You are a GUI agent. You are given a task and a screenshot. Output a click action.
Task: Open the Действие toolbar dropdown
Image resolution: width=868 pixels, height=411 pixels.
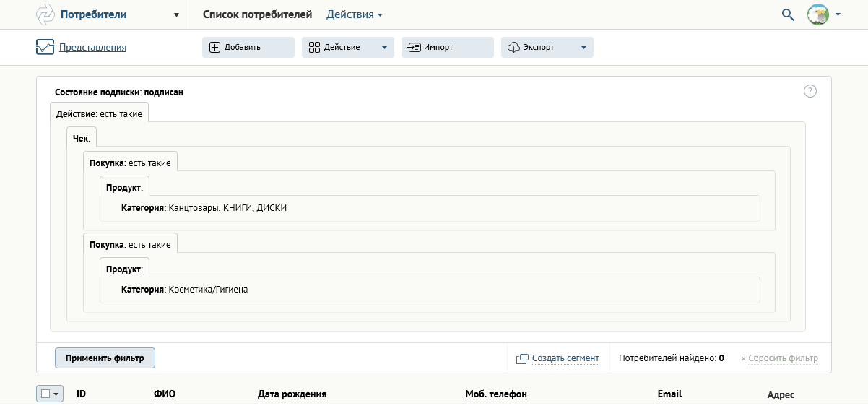click(x=348, y=47)
